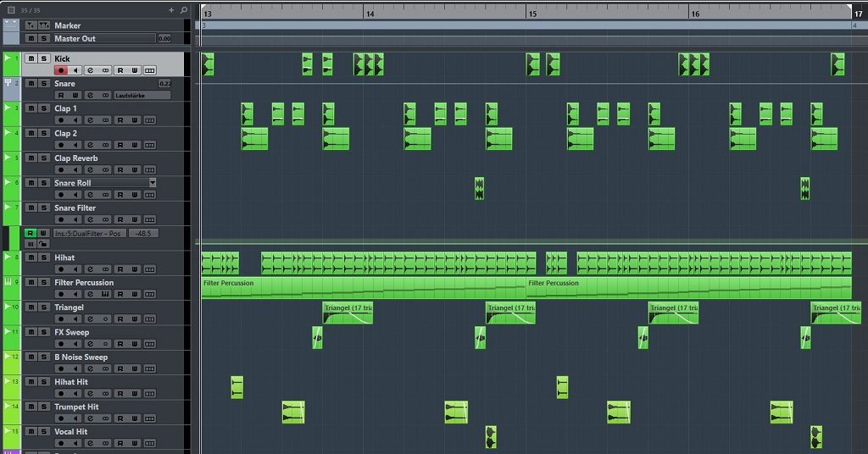Viewport: 868px width, 454px height.
Task: Click the mono icon on Triangel track
Action: pos(105,319)
